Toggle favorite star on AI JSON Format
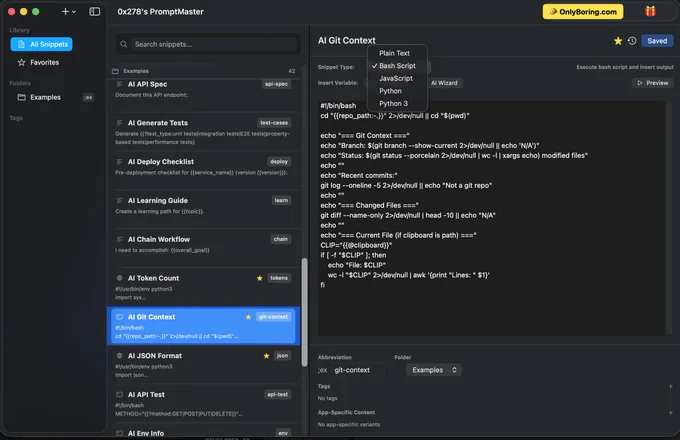 pyautogui.click(x=266, y=356)
